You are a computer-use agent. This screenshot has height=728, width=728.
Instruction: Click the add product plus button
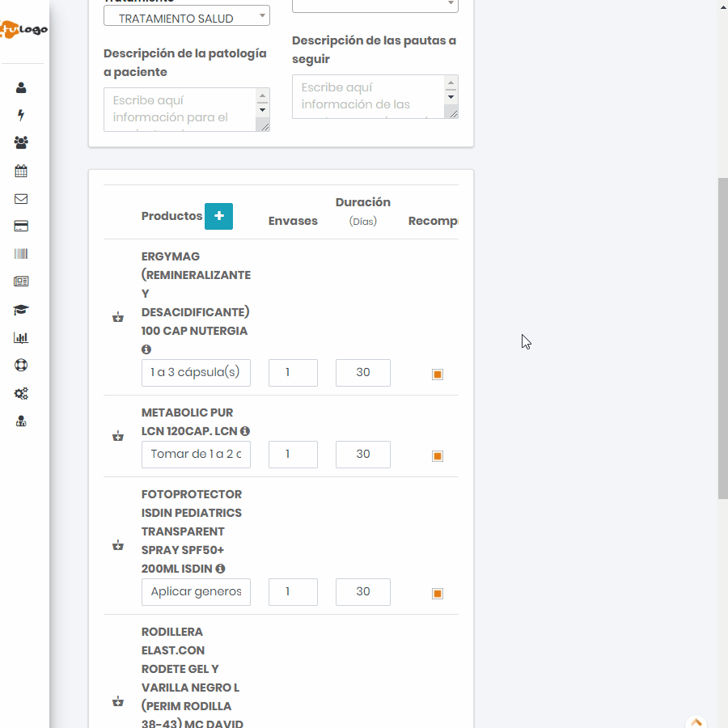218,216
